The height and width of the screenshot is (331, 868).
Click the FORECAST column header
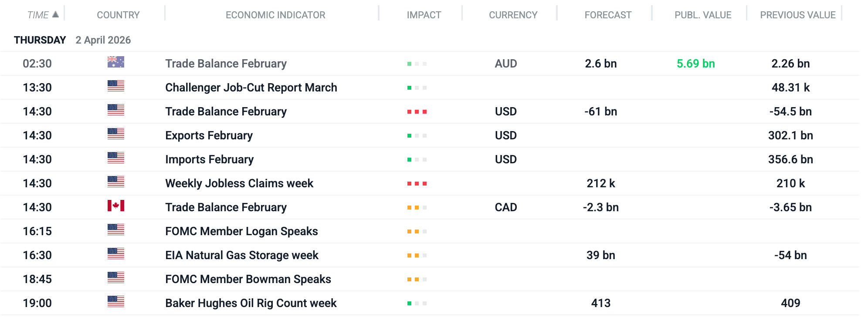(608, 15)
